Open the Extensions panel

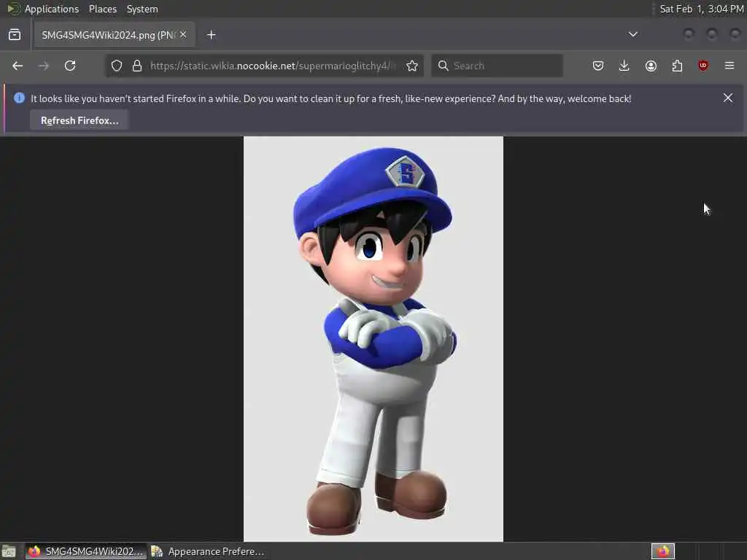(677, 66)
